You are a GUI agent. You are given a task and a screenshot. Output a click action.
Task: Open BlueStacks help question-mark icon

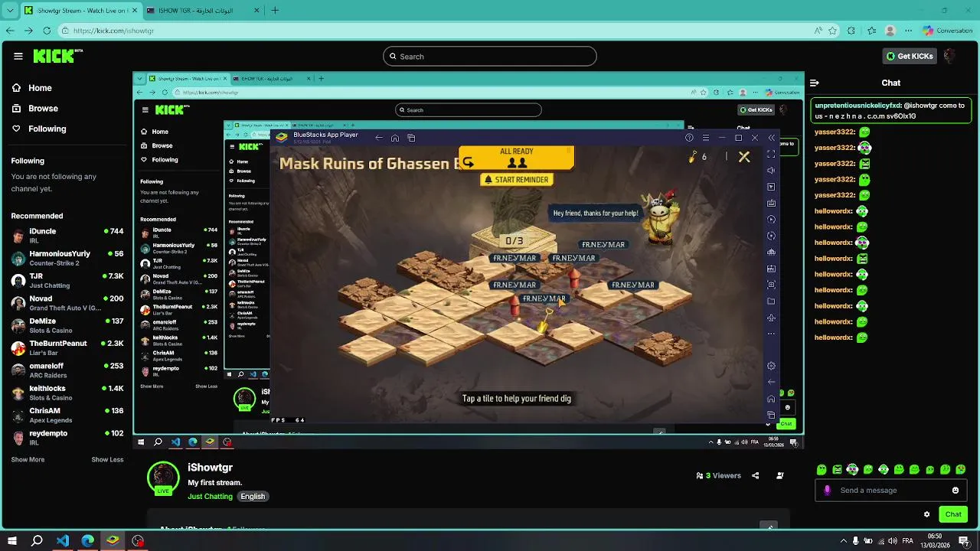(x=689, y=138)
